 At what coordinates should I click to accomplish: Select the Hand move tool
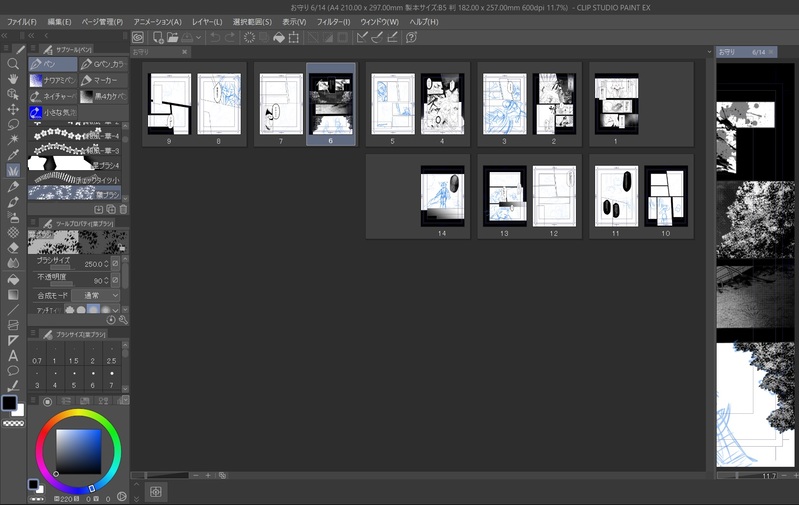[13, 78]
